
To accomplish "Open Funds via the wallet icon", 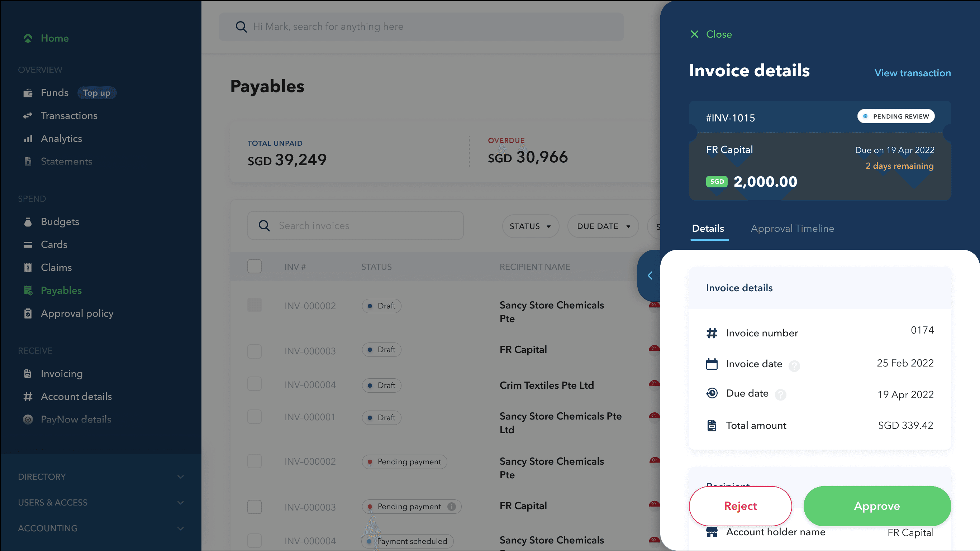I will pos(28,93).
